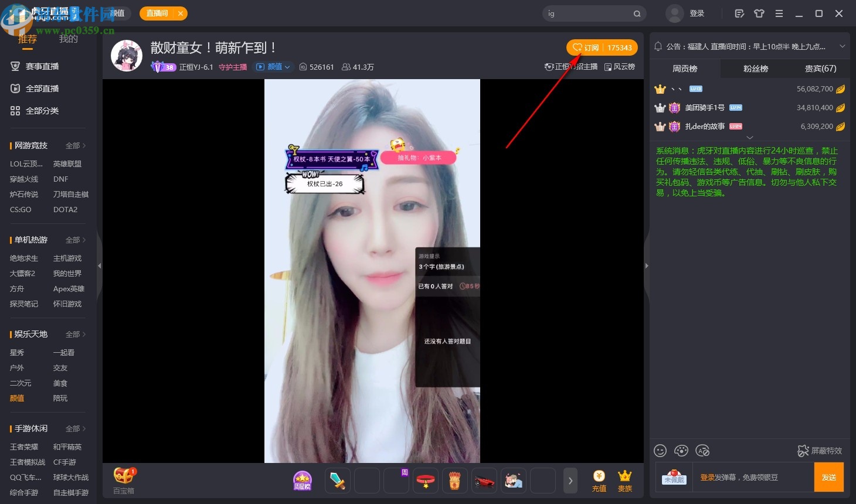Screen dimensions: 856x504
Task: Switch to the 粉丝榜 fans ranking tab
Action: point(755,69)
